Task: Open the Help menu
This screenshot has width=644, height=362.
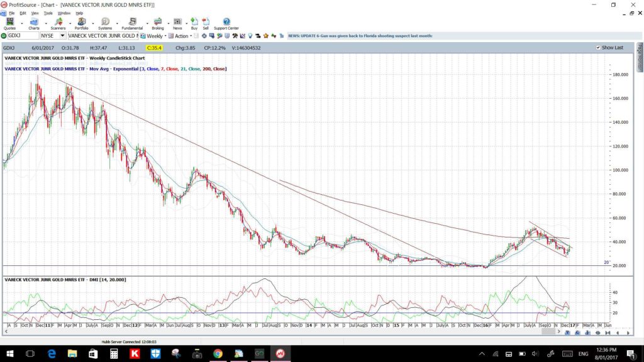Action: pos(79,13)
